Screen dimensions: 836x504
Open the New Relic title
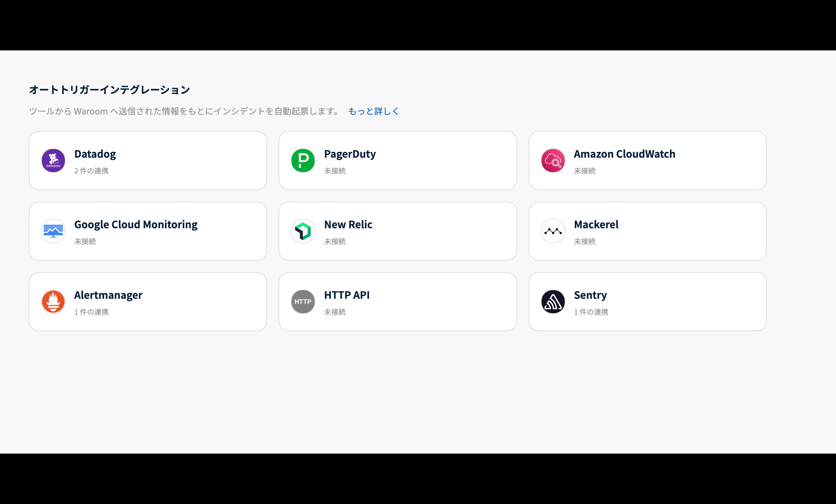tap(348, 225)
